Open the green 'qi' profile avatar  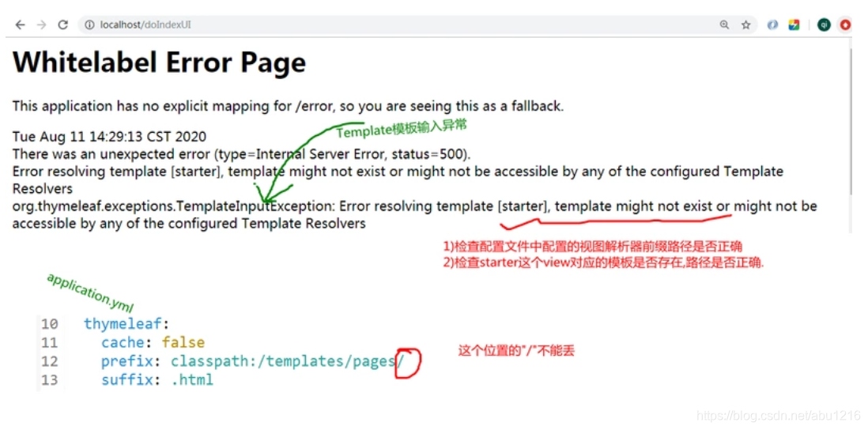pos(825,25)
